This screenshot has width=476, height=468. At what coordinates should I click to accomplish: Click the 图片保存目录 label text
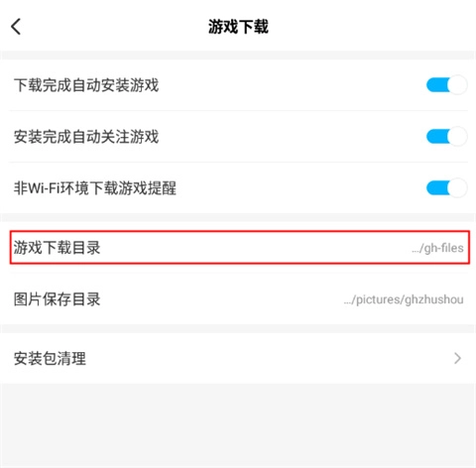coord(58,299)
